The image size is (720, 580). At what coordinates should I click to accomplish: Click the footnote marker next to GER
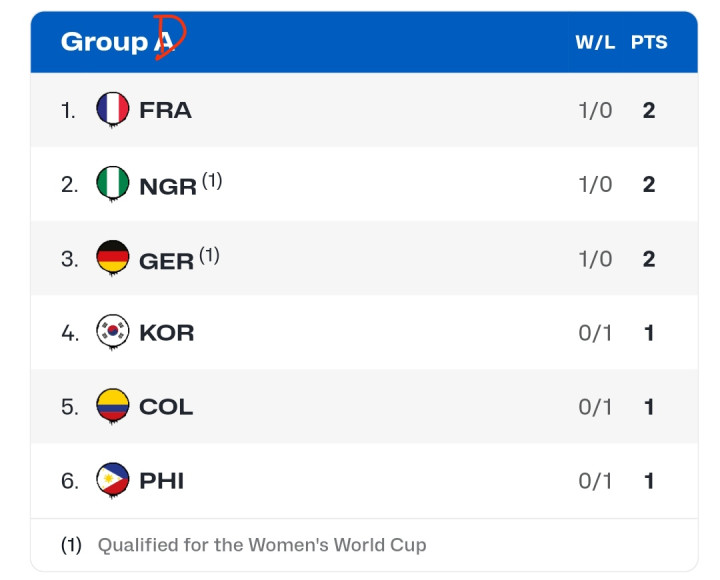click(x=209, y=255)
